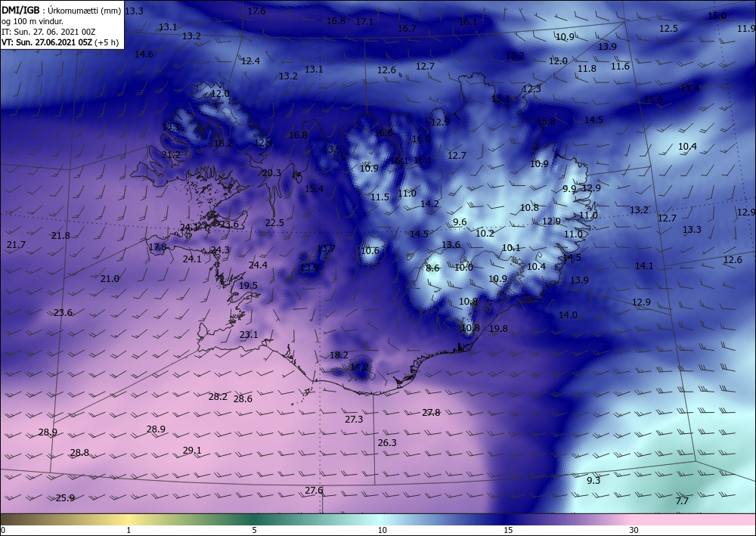Select the 17.1 value at top

(364, 22)
